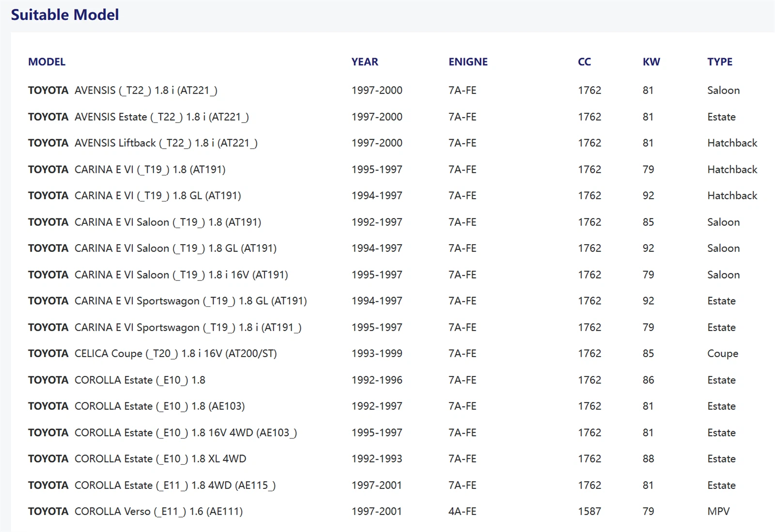This screenshot has height=532, width=775.
Task: Click 'Estate' type in AVENSIS Estate row
Action: point(721,117)
